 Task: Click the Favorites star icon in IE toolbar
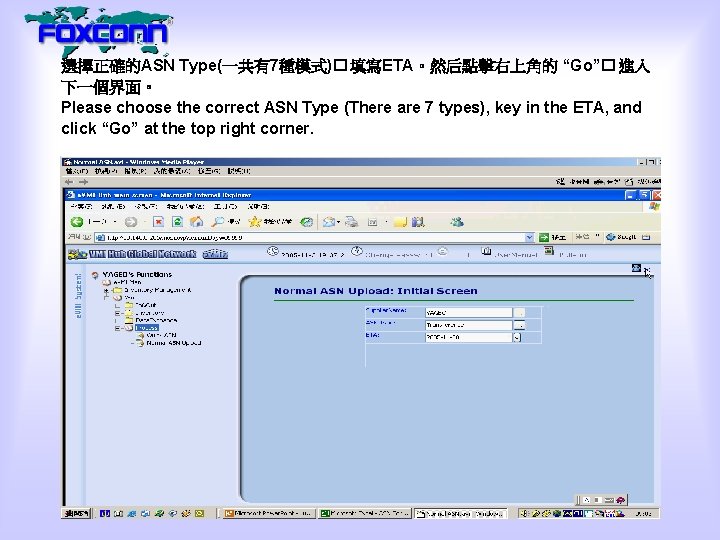click(x=254, y=222)
